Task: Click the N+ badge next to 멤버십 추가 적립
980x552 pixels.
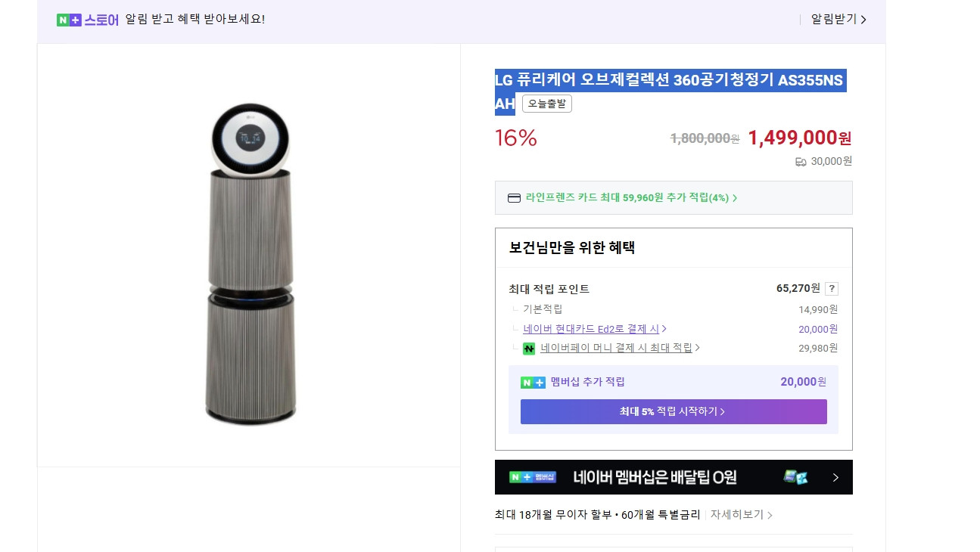Action: coord(534,382)
